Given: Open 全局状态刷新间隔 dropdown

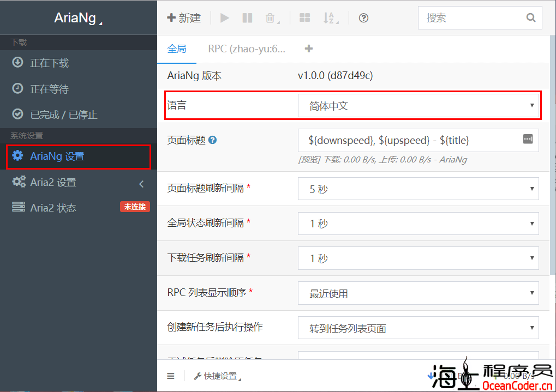Looking at the screenshot, I should pyautogui.click(x=419, y=224).
